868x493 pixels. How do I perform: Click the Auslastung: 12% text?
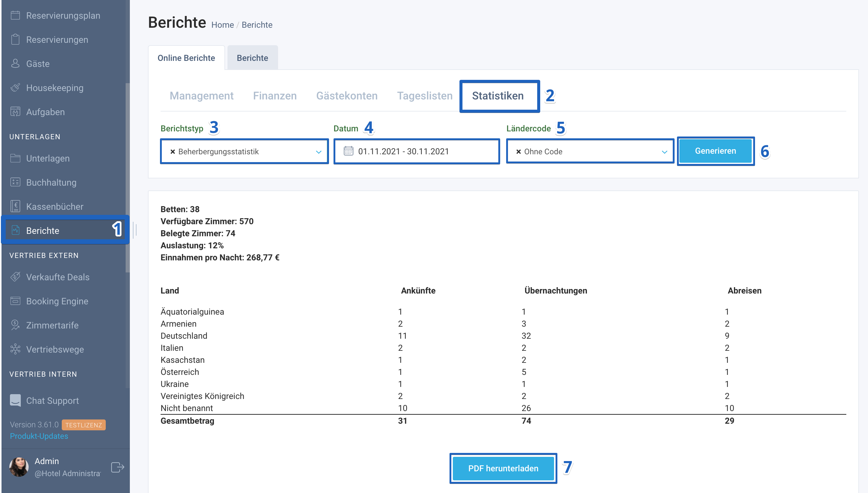tap(192, 245)
